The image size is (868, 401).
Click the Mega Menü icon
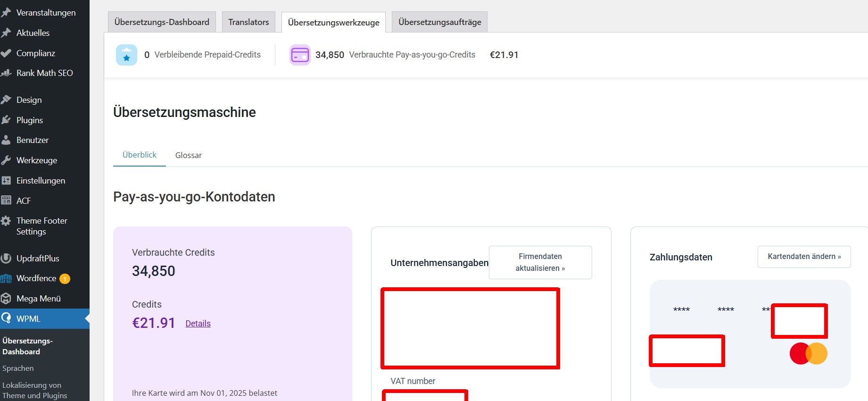click(x=6, y=299)
